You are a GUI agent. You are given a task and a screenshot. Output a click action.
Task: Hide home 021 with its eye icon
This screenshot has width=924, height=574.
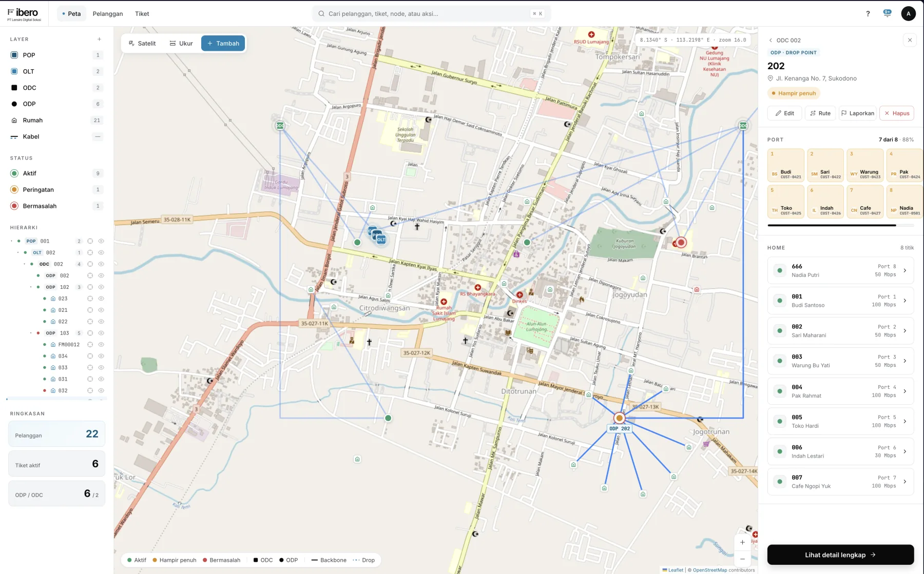tap(101, 310)
